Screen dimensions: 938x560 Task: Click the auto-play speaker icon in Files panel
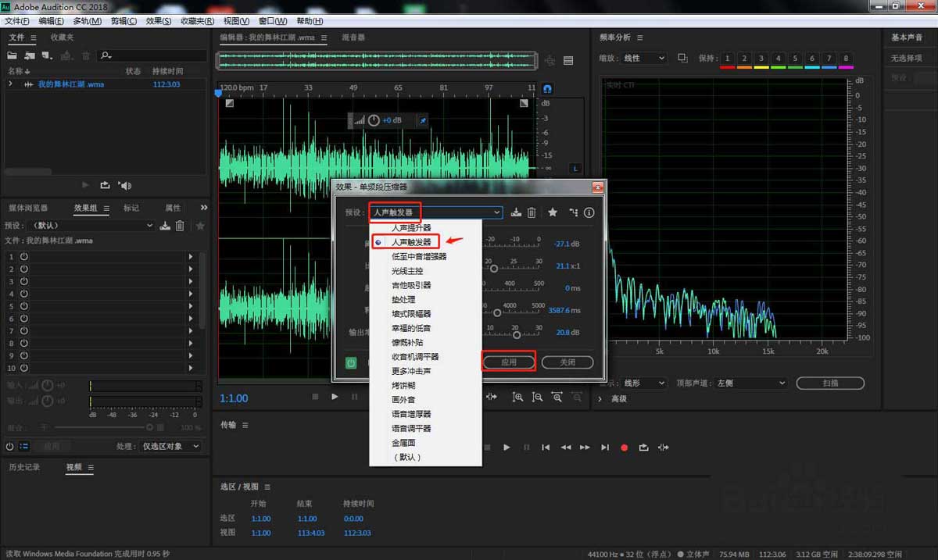point(125,185)
